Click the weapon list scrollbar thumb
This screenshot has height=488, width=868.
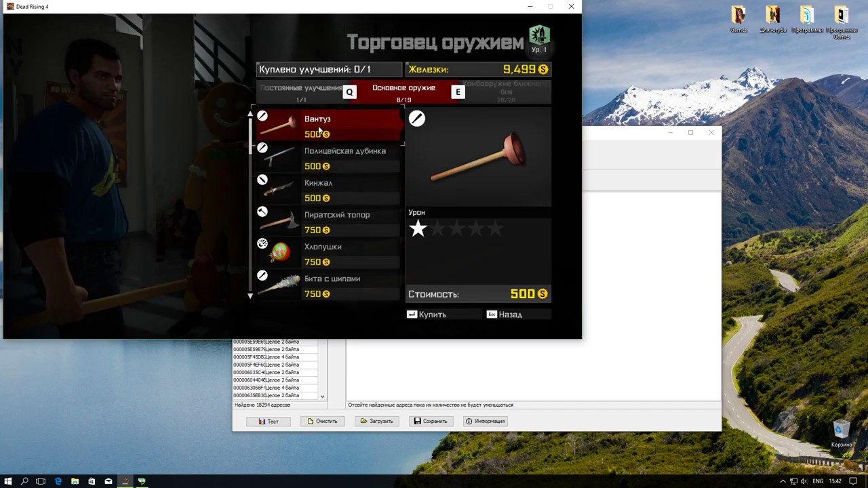click(250, 136)
